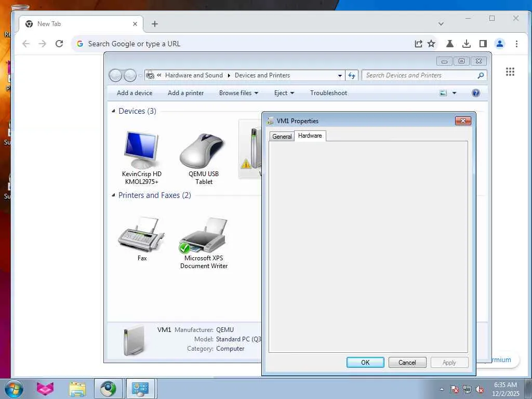Click Hardware and Sound breadcrumb

point(194,75)
